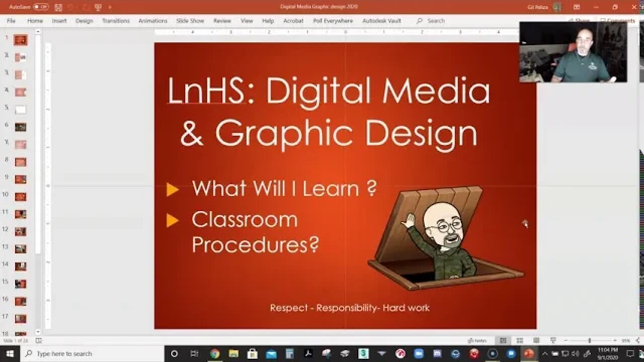Toggle the Notes pane button
Viewport: 644px width, 362px height.
[x=477, y=340]
